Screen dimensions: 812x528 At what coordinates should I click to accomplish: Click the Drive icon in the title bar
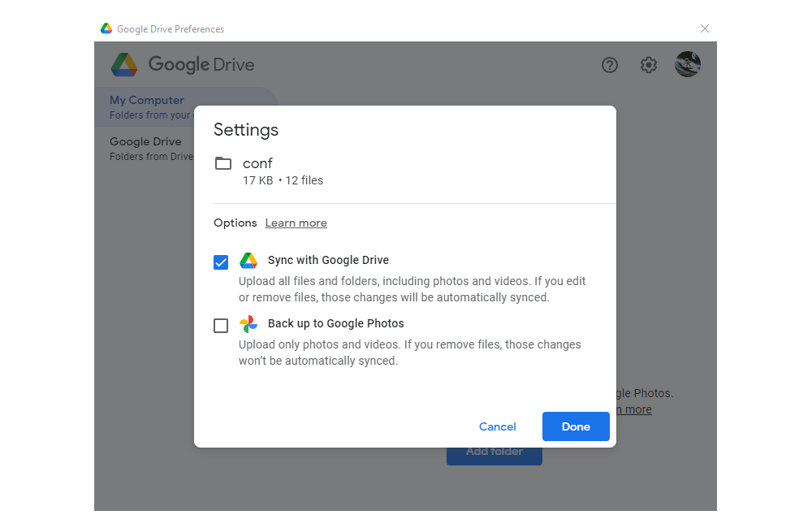coord(106,28)
